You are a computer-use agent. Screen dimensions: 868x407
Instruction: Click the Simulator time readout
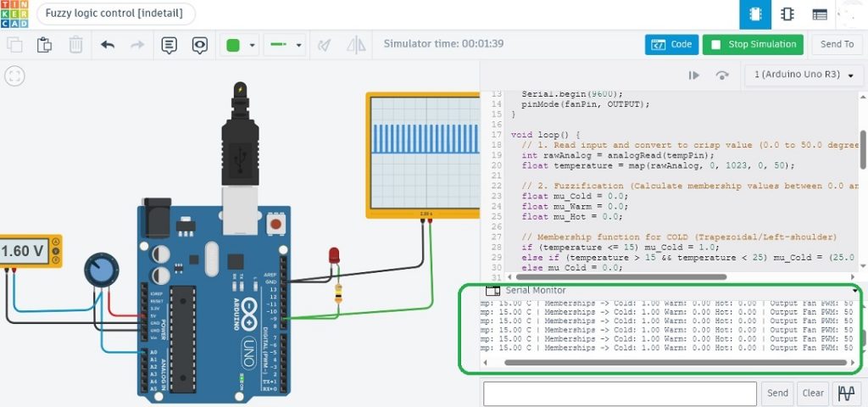click(443, 44)
